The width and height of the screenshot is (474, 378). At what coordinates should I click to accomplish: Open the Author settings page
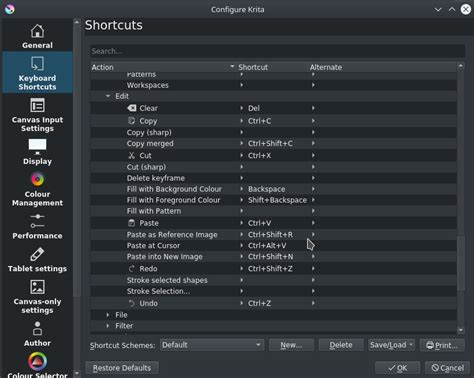click(x=37, y=334)
